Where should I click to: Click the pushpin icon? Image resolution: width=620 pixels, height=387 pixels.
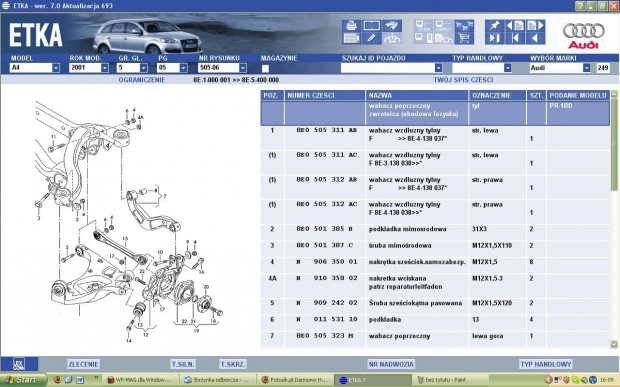(495, 26)
